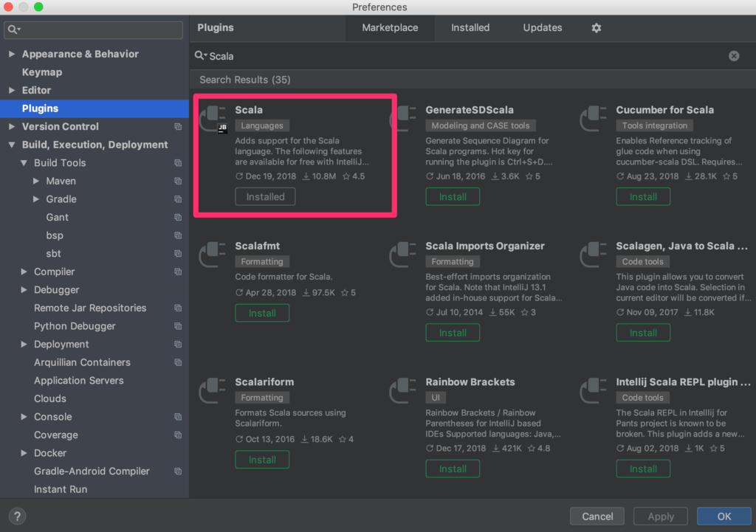
Task: Click the Installed button for Scala
Action: (x=265, y=196)
